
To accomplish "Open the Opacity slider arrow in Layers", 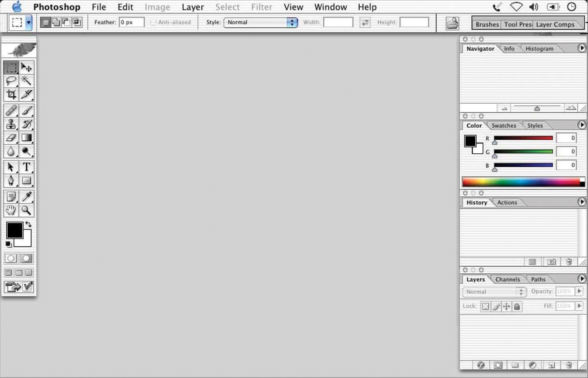I will pos(579,291).
